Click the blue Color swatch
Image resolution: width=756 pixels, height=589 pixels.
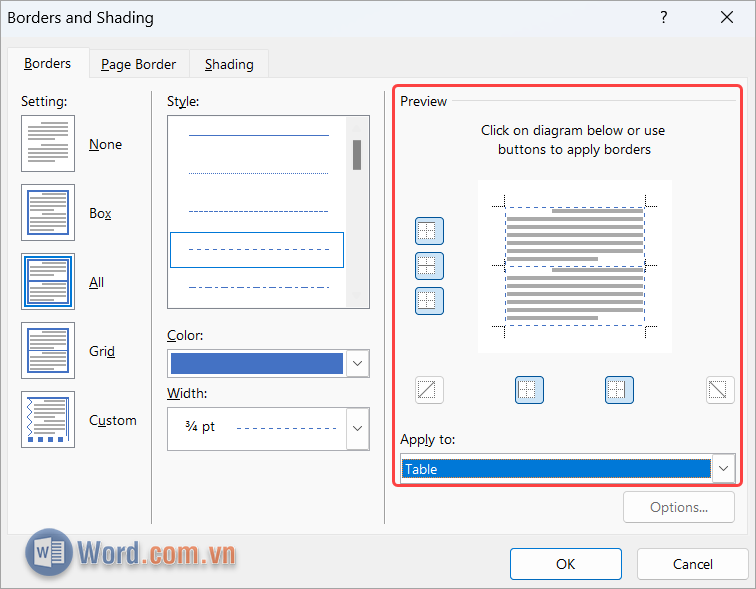[256, 363]
